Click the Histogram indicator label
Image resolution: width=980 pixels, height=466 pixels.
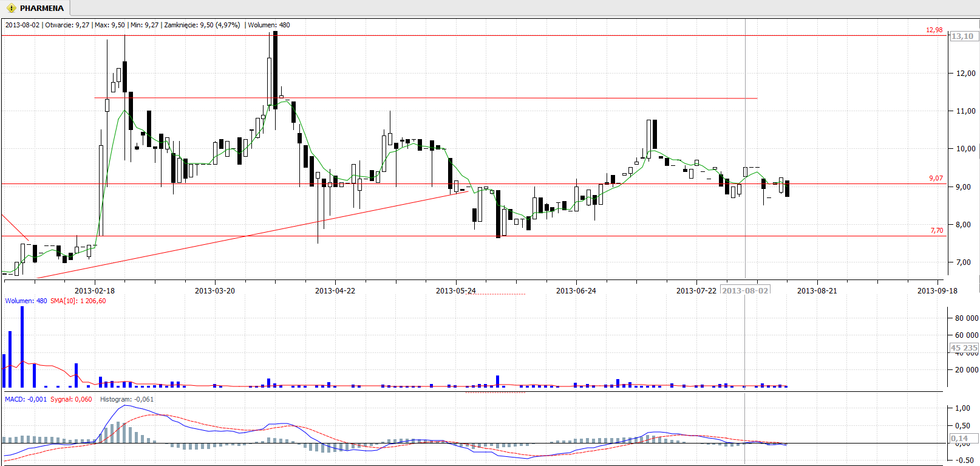126,399
